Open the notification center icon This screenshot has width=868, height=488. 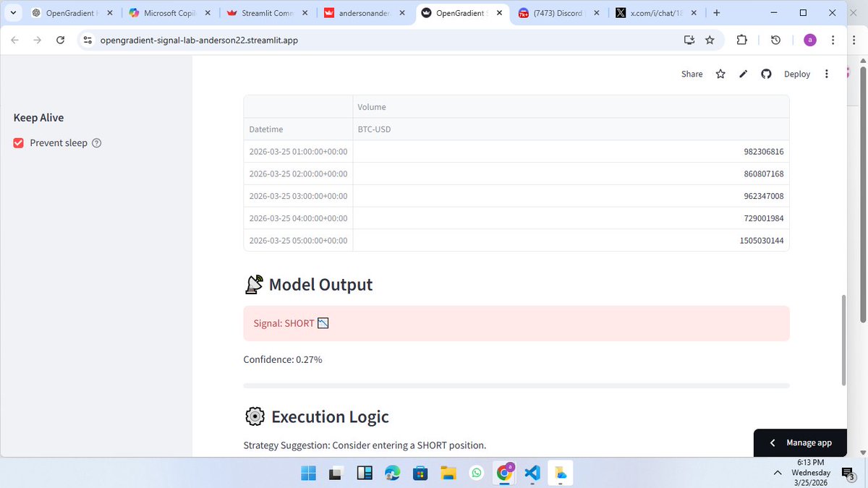point(847,474)
